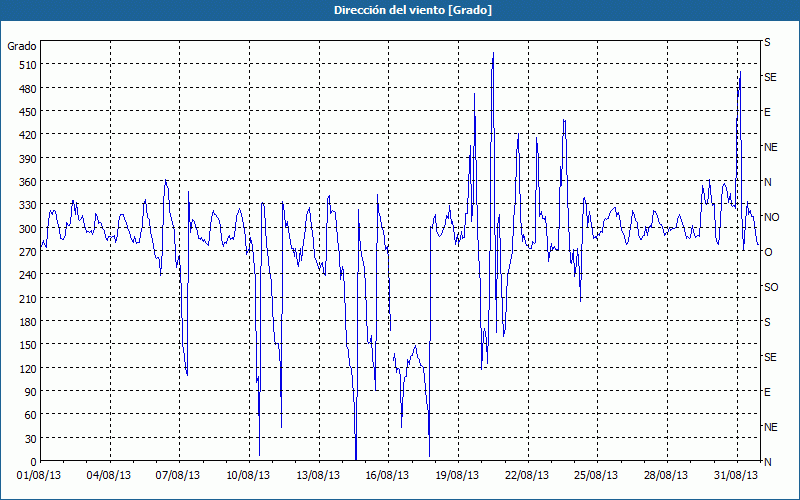The height and width of the screenshot is (500, 800).
Task: Click the 'O' compass label beside 270
Action: [x=768, y=252]
